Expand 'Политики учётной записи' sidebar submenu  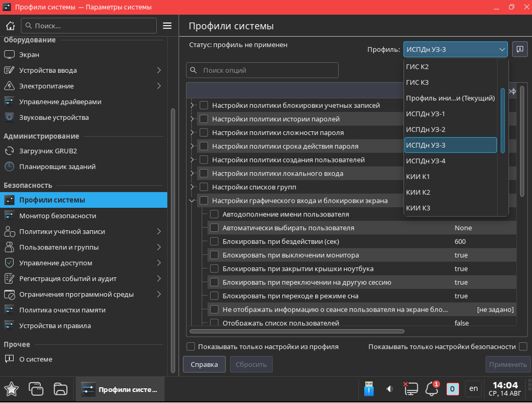(x=158, y=232)
